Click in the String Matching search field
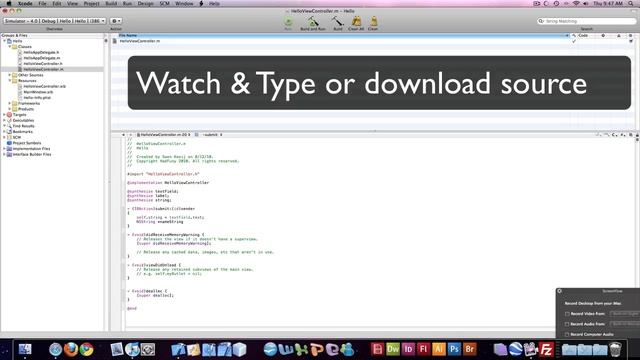 [x=587, y=21]
